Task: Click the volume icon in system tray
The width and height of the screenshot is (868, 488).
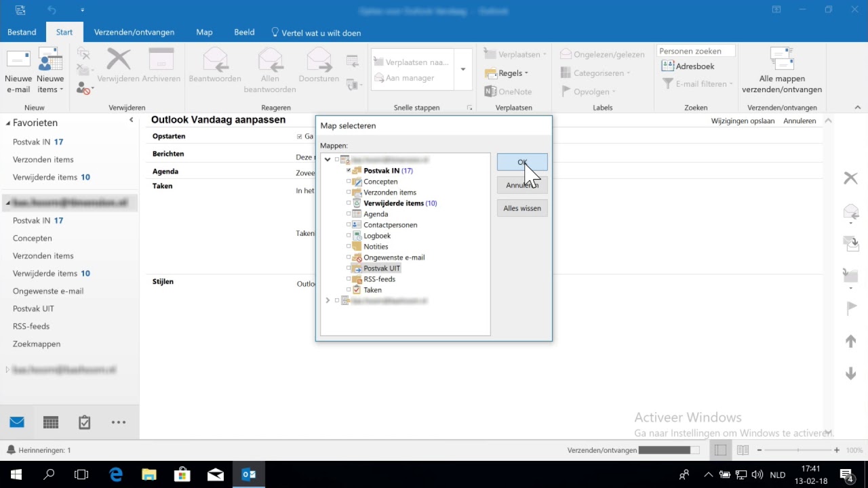Action: click(x=757, y=474)
